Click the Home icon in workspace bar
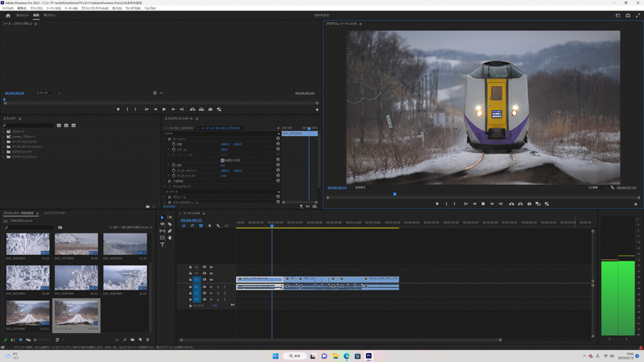This screenshot has height=362, width=644. tap(8, 15)
